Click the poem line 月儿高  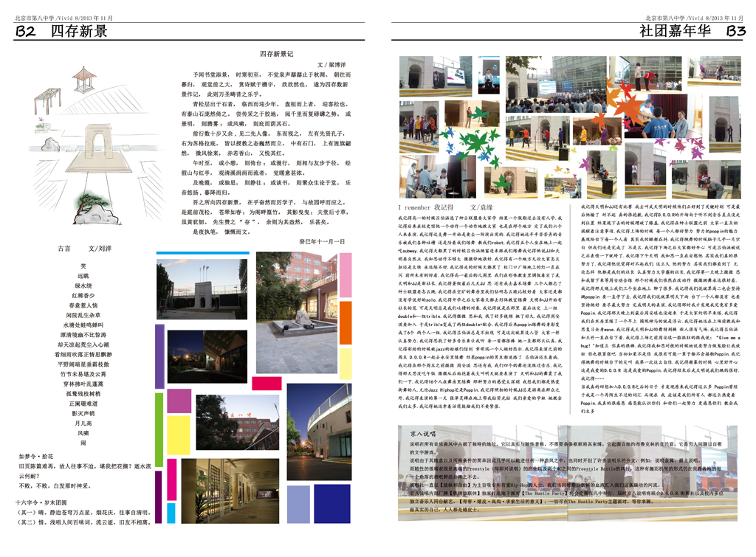(x=83, y=423)
